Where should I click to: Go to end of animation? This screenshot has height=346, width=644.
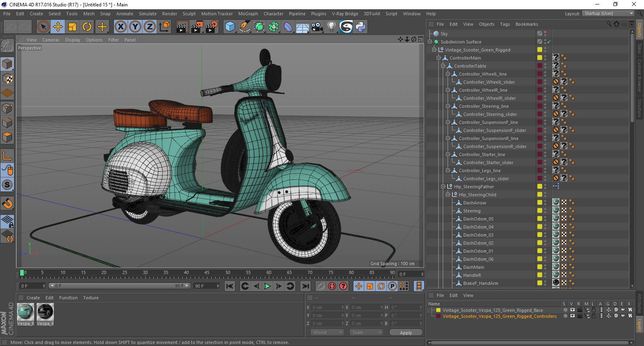[305, 286]
